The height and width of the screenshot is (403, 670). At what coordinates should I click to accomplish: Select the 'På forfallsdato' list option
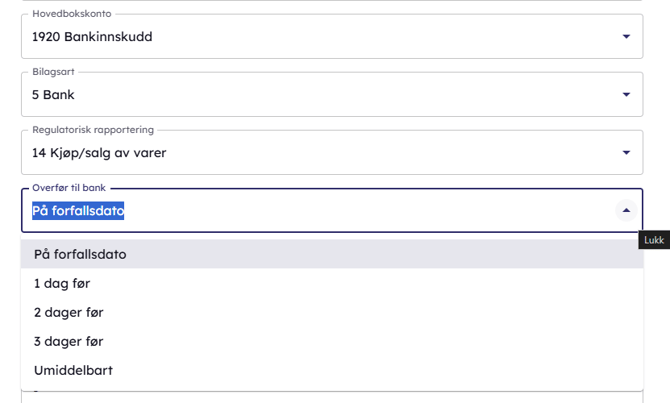click(x=80, y=254)
